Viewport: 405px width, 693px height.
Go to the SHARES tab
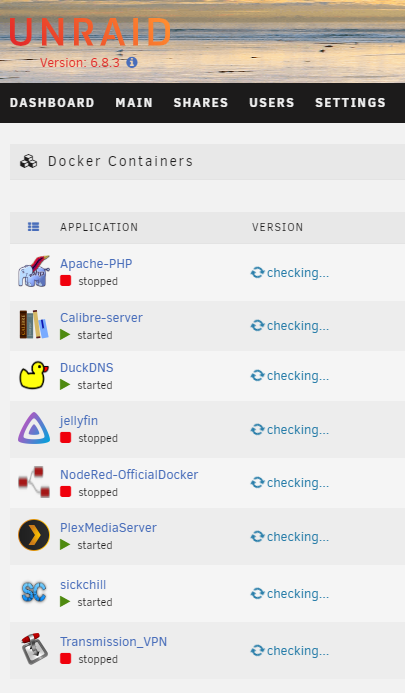pos(201,103)
